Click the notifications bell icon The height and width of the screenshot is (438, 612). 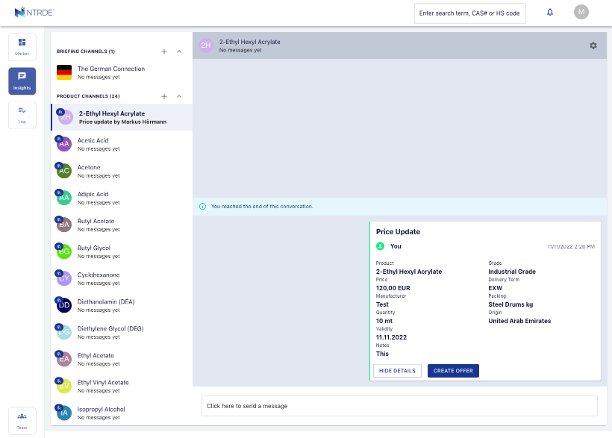(x=549, y=12)
